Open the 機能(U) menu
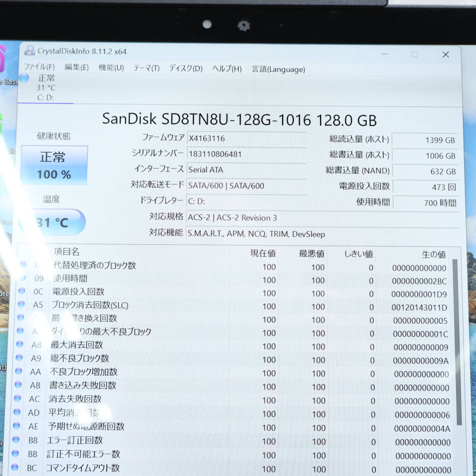 coord(111,68)
